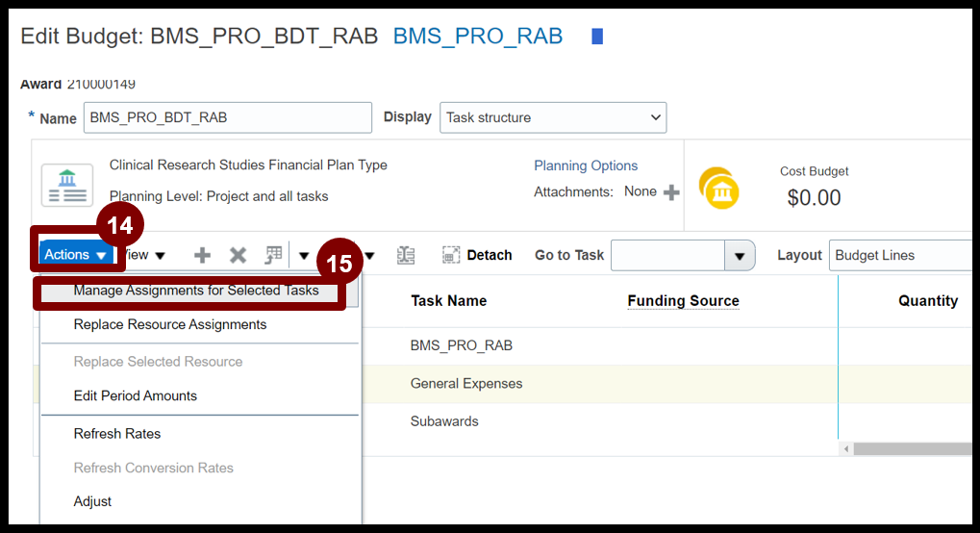The image size is (980, 533).
Task: Click the financial plan type bank icon
Action: (x=67, y=185)
